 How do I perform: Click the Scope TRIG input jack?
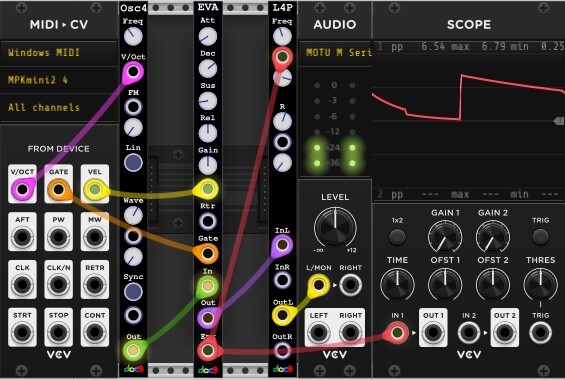[x=540, y=332]
